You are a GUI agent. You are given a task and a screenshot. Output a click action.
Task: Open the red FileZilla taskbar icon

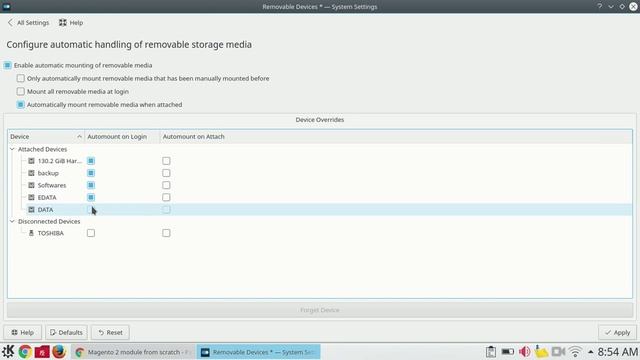pos(42,352)
